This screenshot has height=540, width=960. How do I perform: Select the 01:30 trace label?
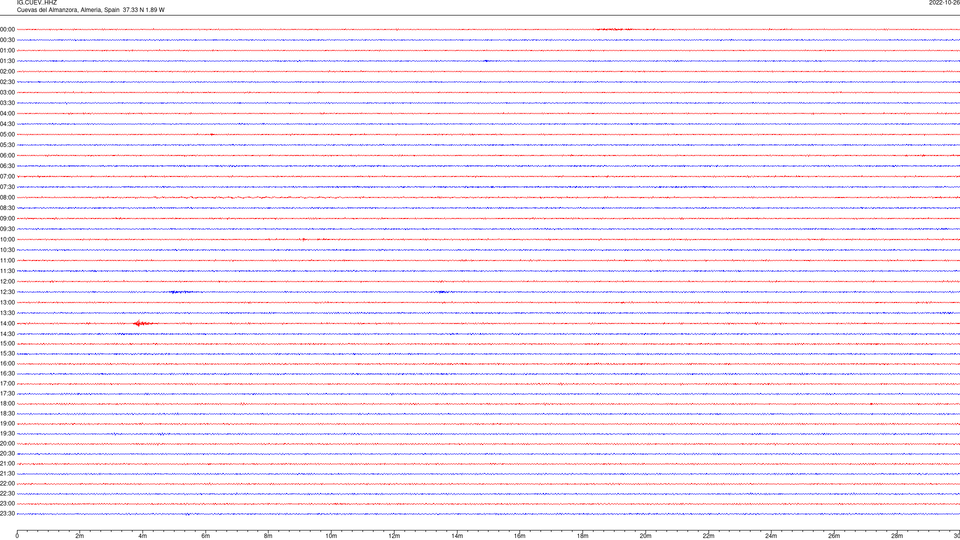pos(7,61)
